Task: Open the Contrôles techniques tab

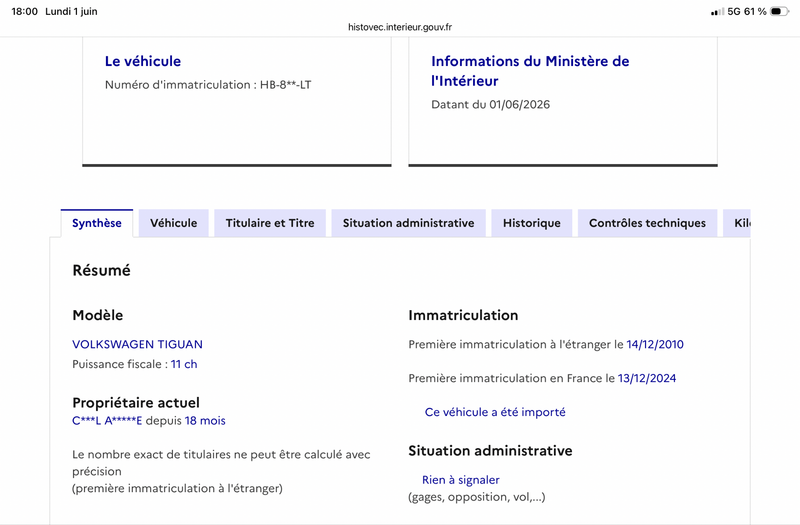Action: pos(647,223)
